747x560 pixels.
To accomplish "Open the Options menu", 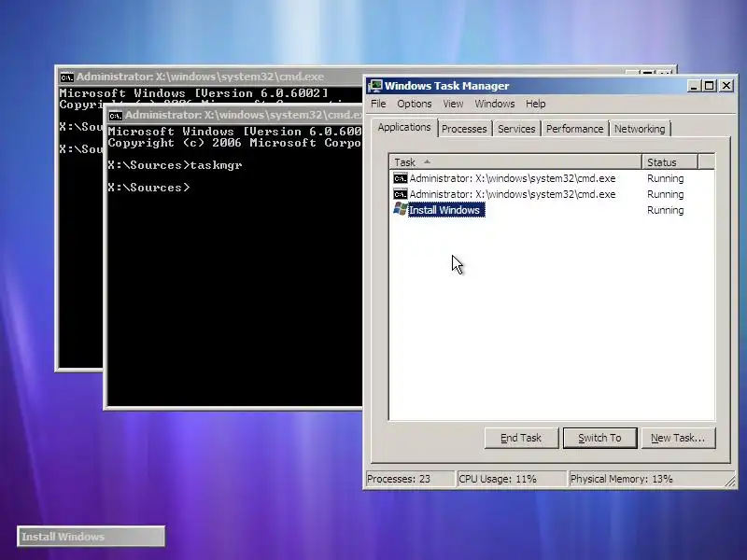I will click(414, 104).
